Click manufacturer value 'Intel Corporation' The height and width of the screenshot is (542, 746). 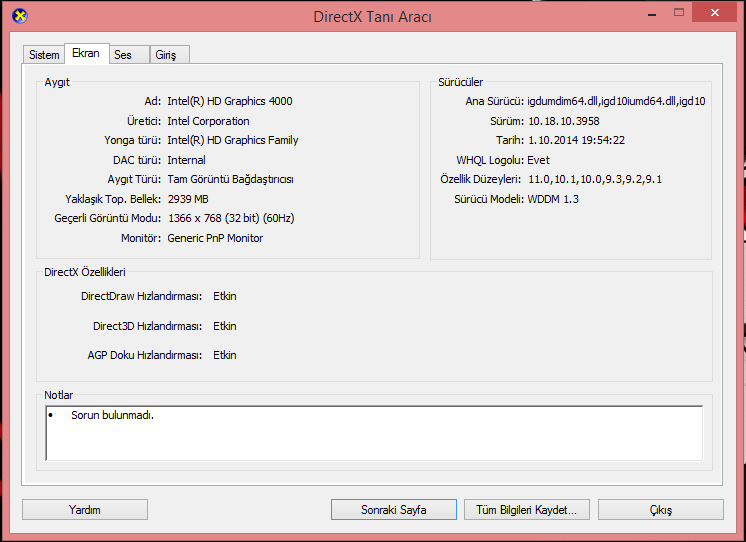click(x=208, y=121)
